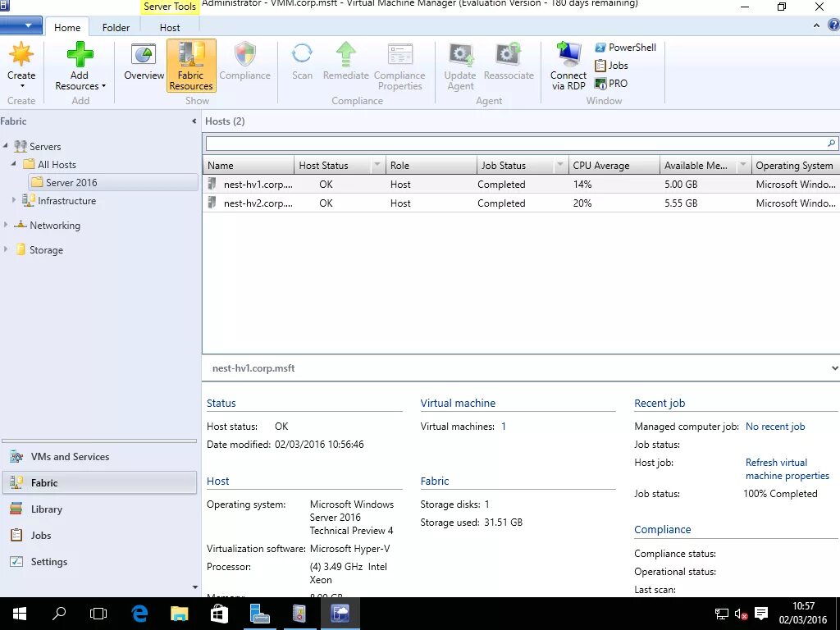Open the Create ribbon button
This screenshot has height=630, width=840.
click(21, 66)
